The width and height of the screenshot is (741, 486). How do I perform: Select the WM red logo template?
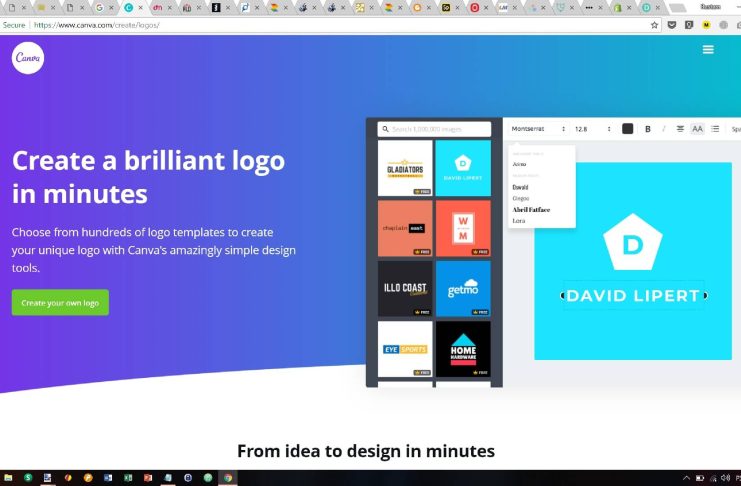[x=463, y=228]
